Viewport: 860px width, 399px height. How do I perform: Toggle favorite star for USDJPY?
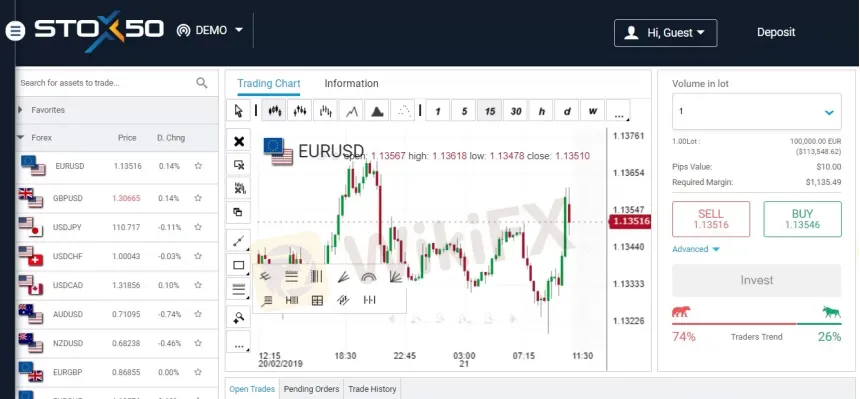pyautogui.click(x=198, y=227)
